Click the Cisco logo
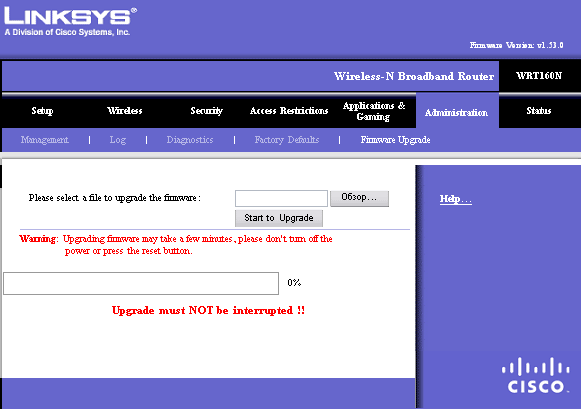The image size is (581, 410). coord(535,375)
